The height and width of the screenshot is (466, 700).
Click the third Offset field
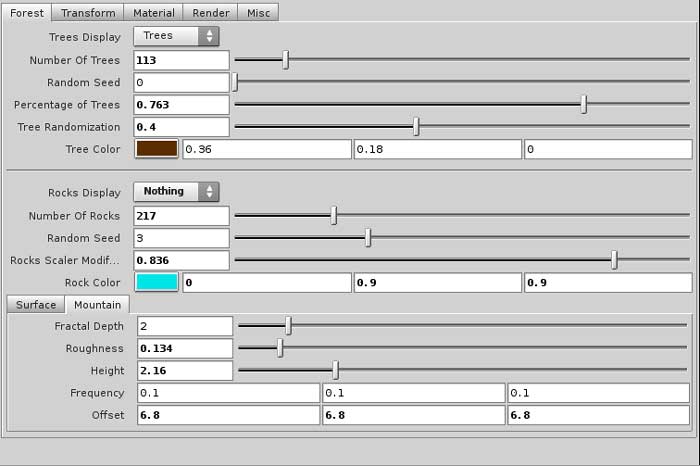tap(599, 415)
